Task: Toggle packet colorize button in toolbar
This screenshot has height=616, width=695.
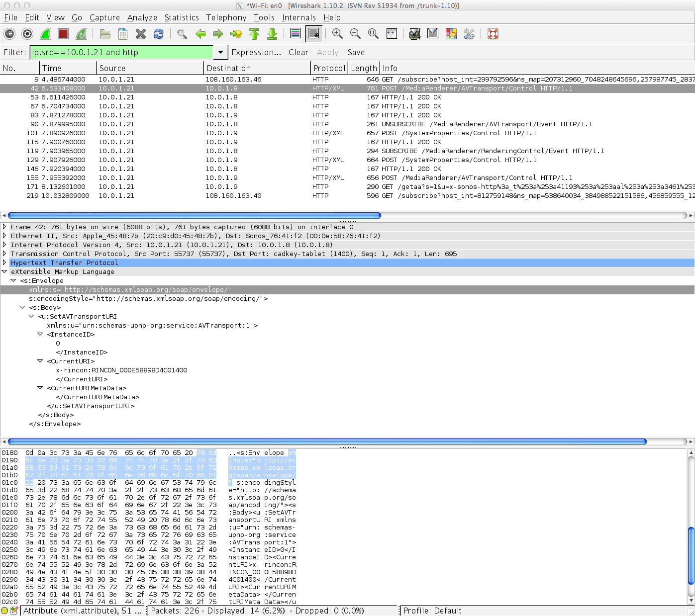Action: pyautogui.click(x=296, y=34)
